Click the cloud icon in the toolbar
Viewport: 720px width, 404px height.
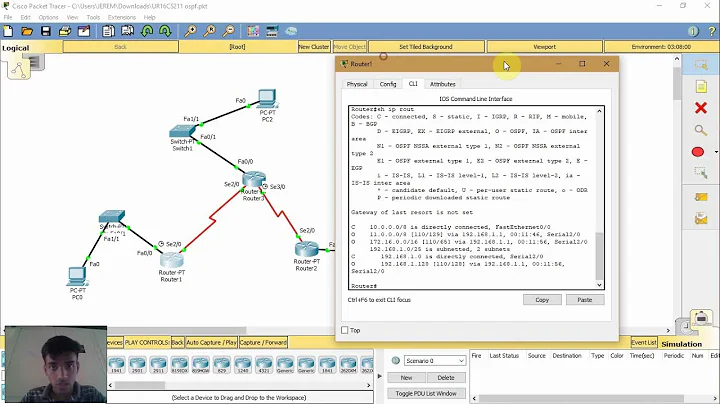click(x=291, y=31)
